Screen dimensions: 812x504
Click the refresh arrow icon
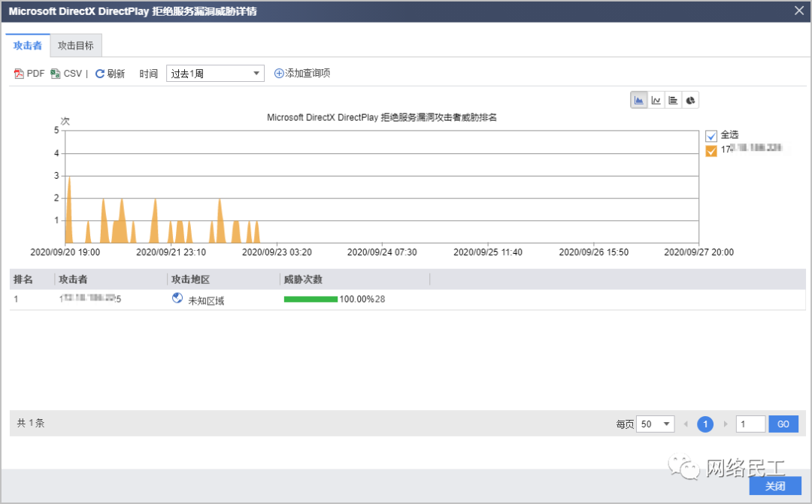[x=100, y=74]
